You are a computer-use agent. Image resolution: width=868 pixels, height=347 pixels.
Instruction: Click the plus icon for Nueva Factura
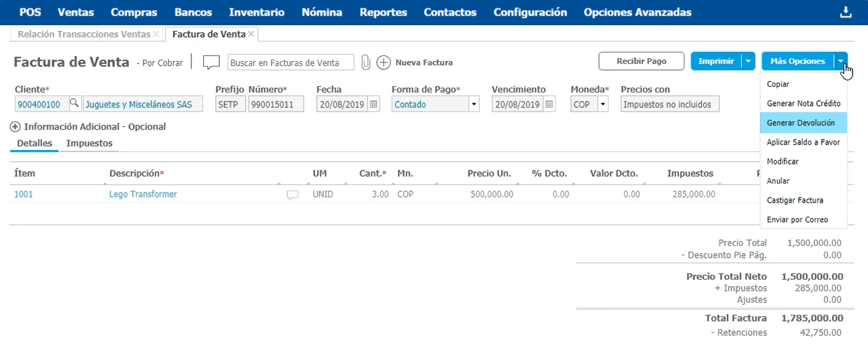point(384,62)
